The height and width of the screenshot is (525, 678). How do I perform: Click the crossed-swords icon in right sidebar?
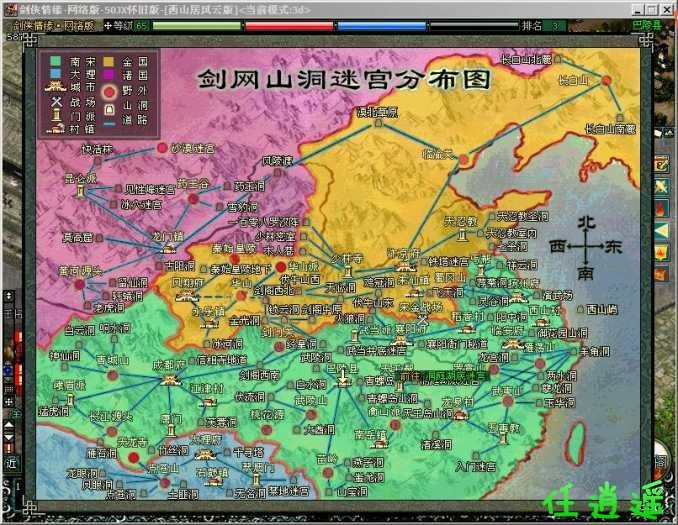coord(662,187)
